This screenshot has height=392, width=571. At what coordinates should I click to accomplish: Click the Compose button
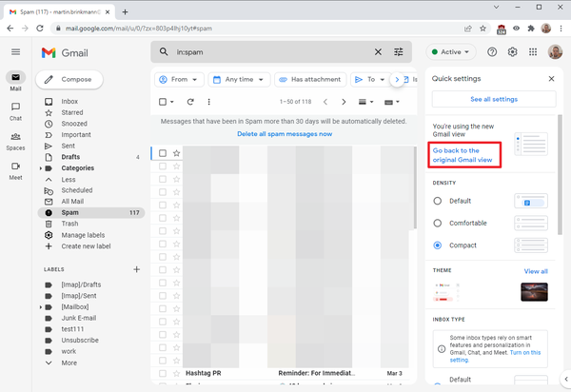69,79
